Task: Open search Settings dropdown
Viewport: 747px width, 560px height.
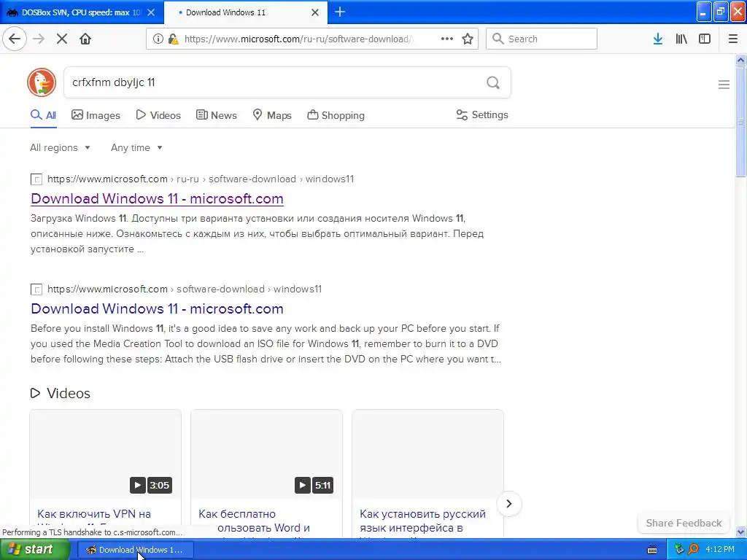Action: (x=482, y=114)
